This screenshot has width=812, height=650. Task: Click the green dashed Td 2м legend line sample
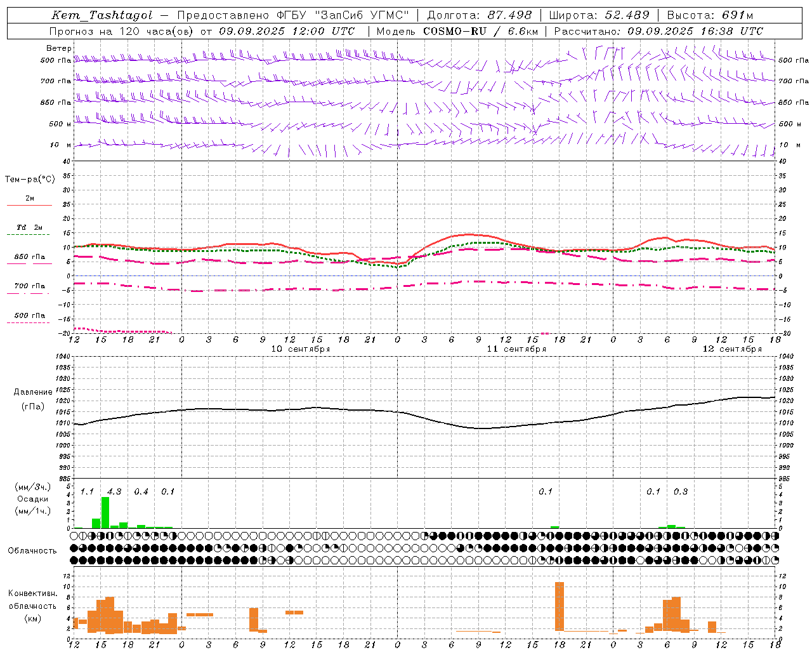(29, 234)
